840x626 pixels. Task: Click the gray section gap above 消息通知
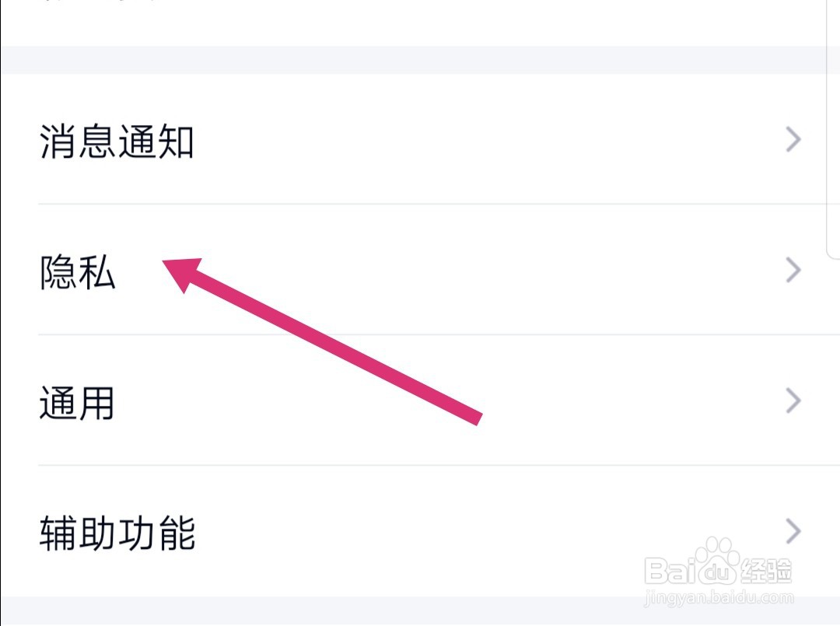420,60
